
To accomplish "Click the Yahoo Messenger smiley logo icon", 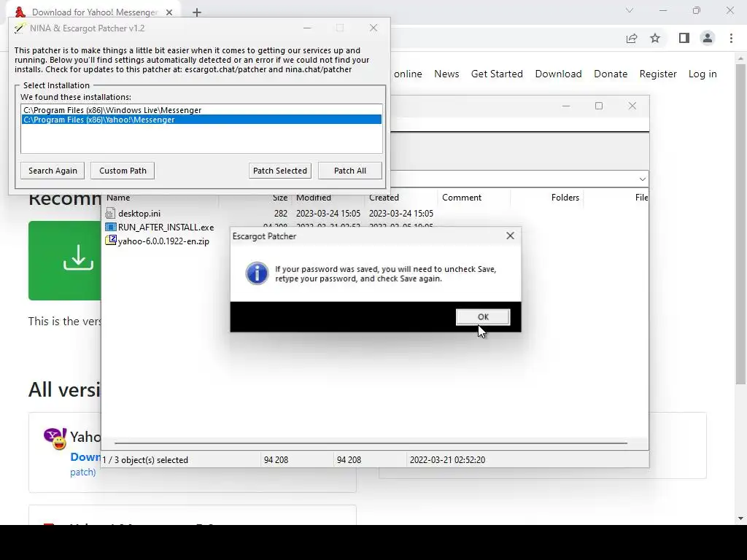I will pyautogui.click(x=55, y=438).
